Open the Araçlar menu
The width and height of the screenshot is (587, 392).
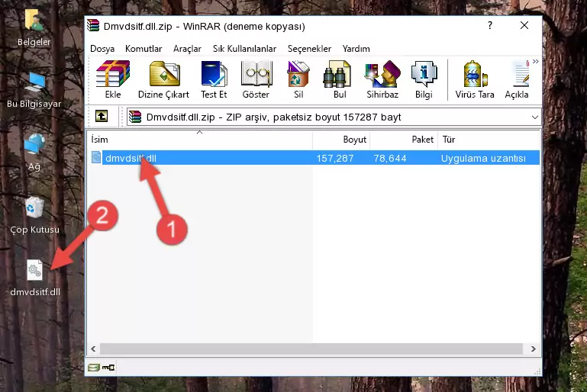pyautogui.click(x=187, y=49)
